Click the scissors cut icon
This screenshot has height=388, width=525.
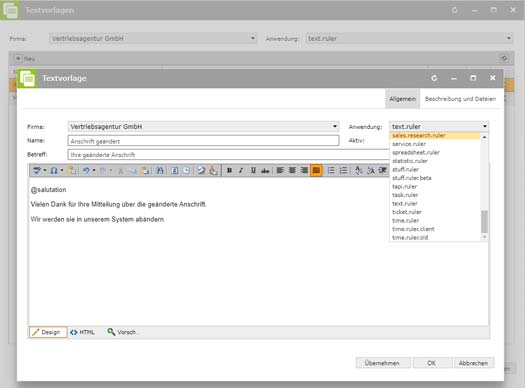[x=120, y=170]
